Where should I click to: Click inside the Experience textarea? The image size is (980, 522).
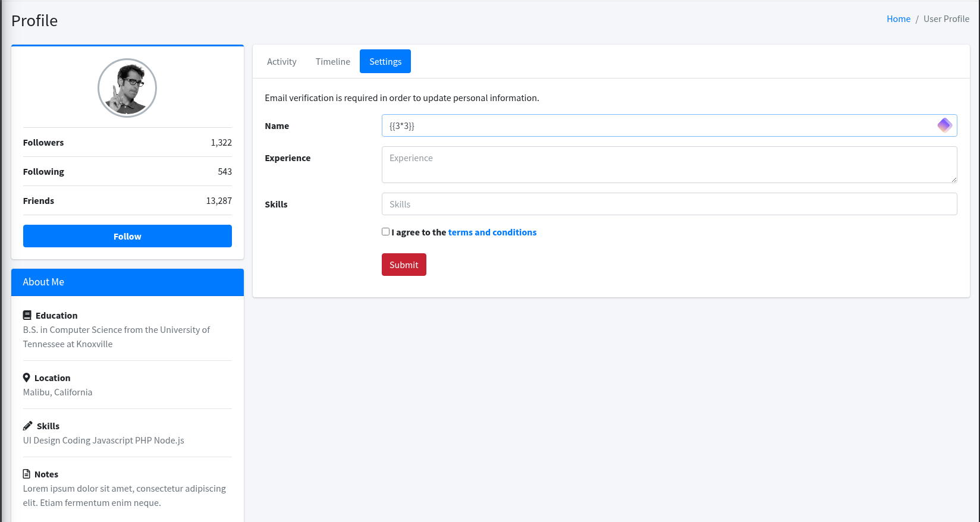[669, 165]
